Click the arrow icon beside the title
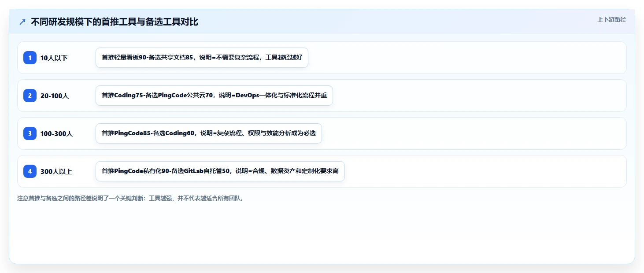This screenshot has height=273, width=644. (22, 22)
